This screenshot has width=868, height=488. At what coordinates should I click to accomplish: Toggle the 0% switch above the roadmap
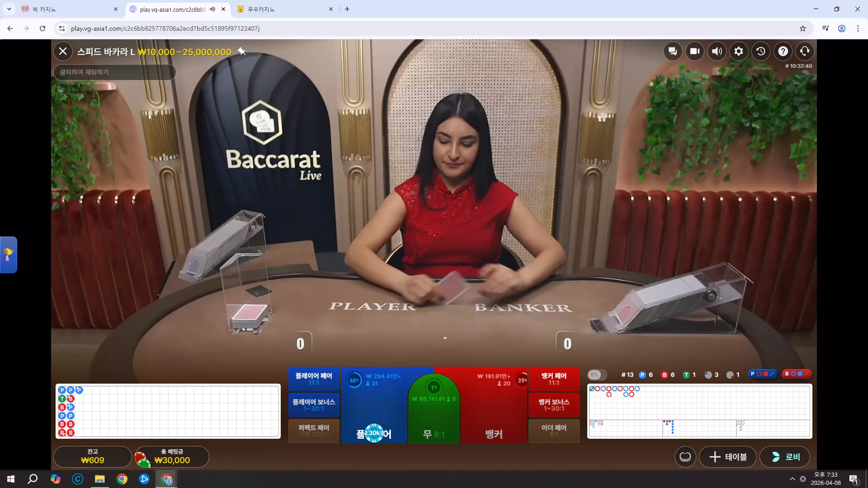(597, 375)
